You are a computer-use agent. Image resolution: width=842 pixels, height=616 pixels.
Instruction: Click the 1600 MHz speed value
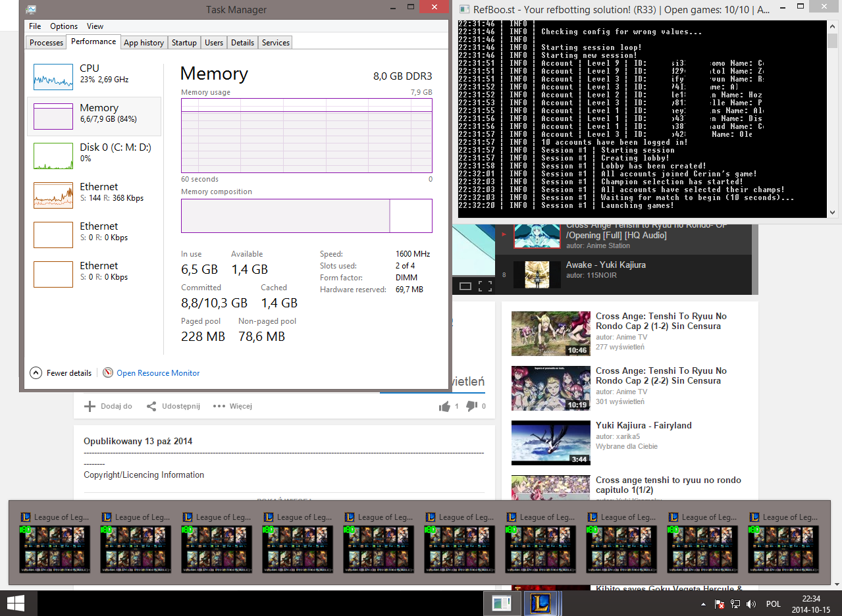(413, 254)
